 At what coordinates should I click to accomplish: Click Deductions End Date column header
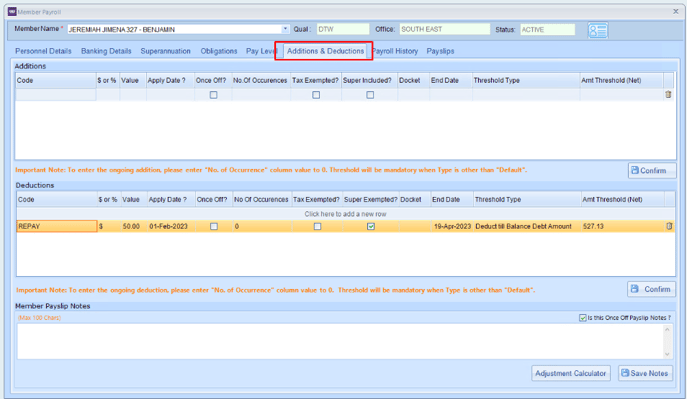(452, 200)
